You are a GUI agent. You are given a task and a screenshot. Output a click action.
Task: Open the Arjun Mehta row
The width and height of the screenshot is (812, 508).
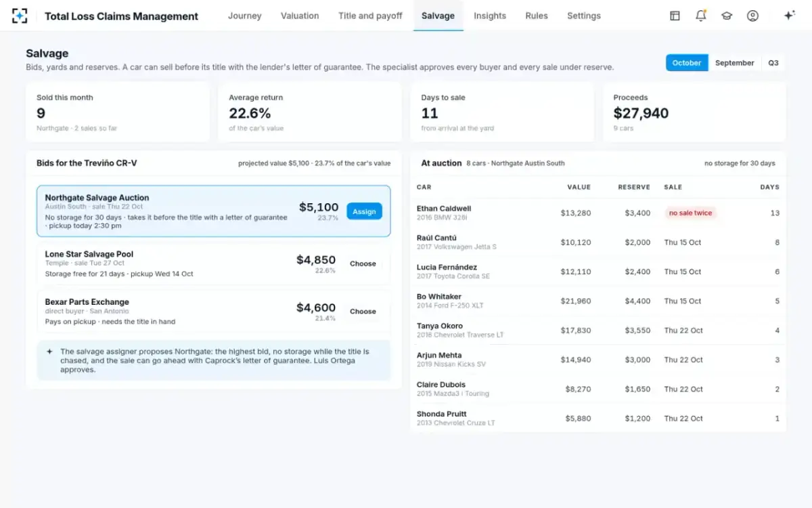click(598, 360)
